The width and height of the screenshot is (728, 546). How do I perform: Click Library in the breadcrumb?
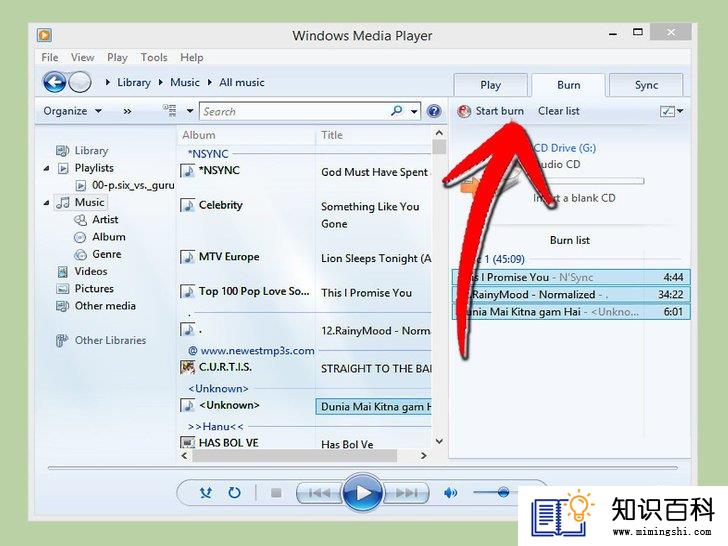coord(134,82)
